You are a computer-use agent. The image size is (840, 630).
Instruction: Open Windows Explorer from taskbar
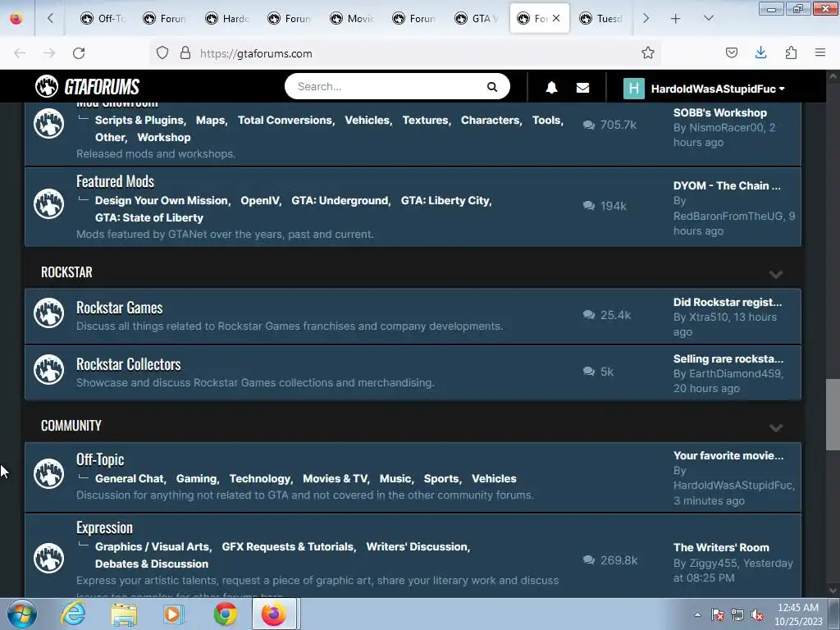pos(124,614)
